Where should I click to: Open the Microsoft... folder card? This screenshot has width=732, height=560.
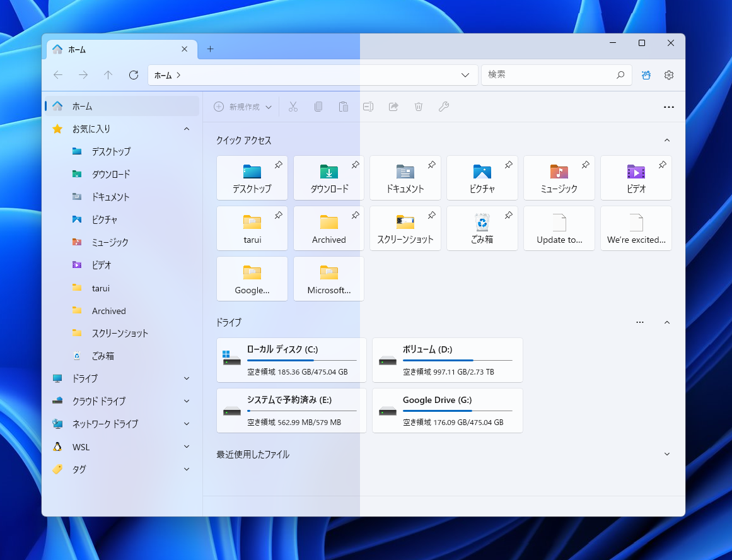pos(328,279)
